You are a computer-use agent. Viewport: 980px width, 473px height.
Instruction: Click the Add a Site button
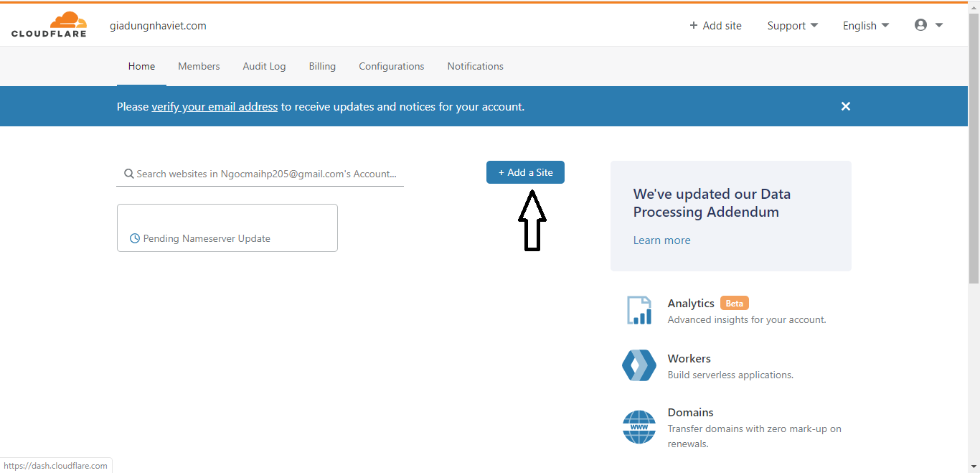point(525,172)
